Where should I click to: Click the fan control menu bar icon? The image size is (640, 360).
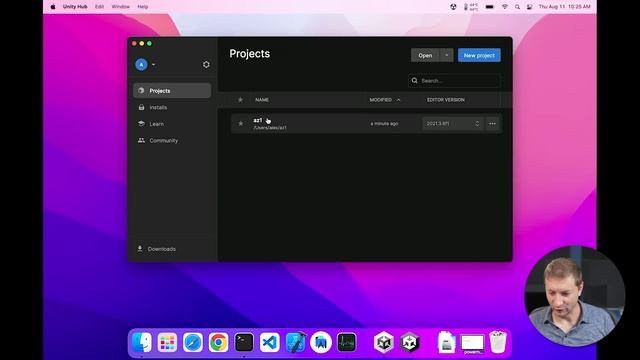tap(453, 7)
